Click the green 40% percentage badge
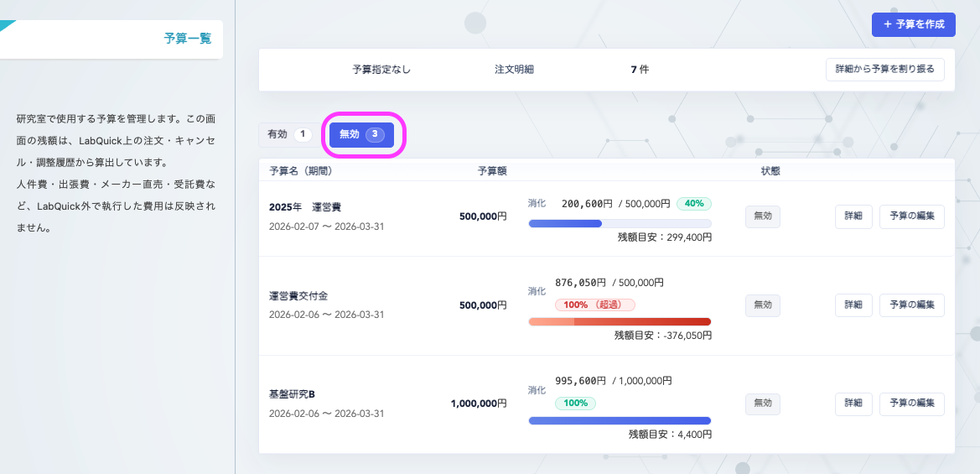Image resolution: width=980 pixels, height=474 pixels. click(694, 203)
